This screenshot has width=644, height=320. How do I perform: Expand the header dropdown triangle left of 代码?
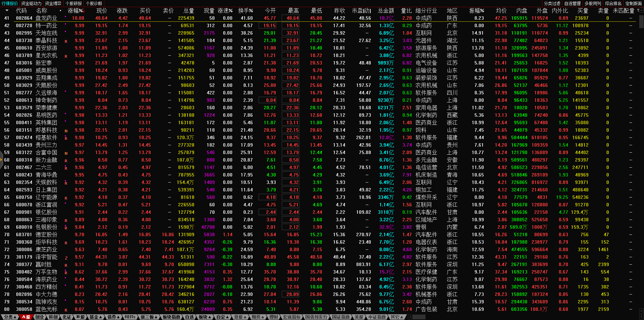click(x=7, y=11)
